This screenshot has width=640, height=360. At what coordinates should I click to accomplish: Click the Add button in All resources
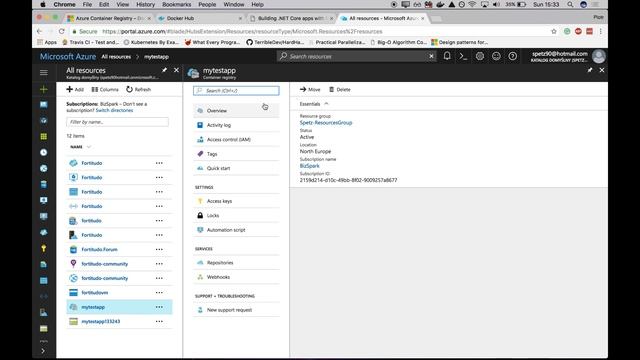(x=75, y=89)
